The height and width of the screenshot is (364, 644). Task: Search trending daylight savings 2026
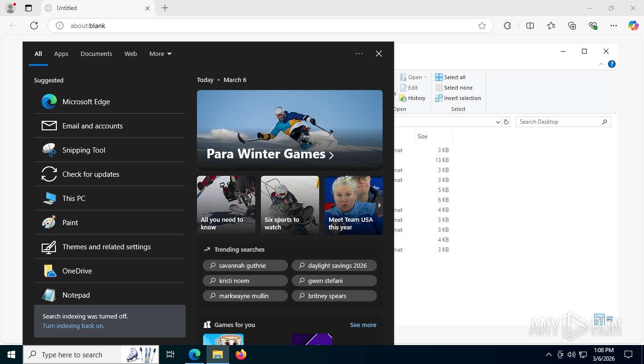(334, 265)
